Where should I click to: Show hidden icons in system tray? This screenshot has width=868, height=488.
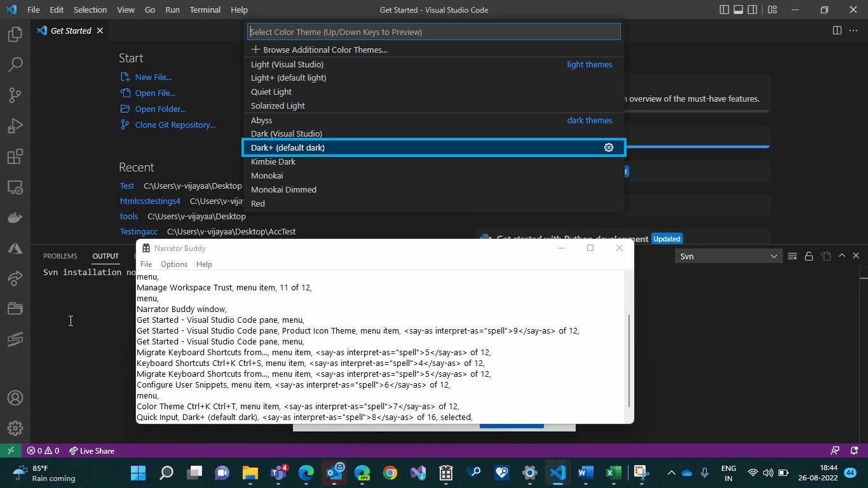671,473
